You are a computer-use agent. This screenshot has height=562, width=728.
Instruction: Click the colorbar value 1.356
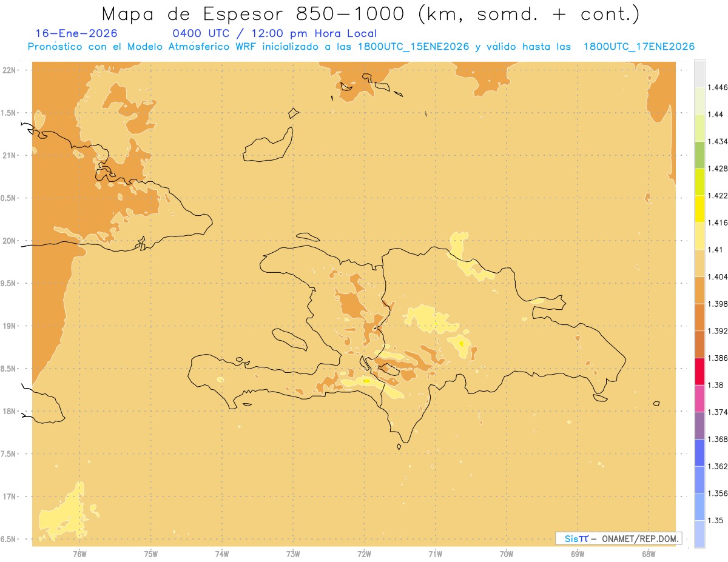click(719, 493)
